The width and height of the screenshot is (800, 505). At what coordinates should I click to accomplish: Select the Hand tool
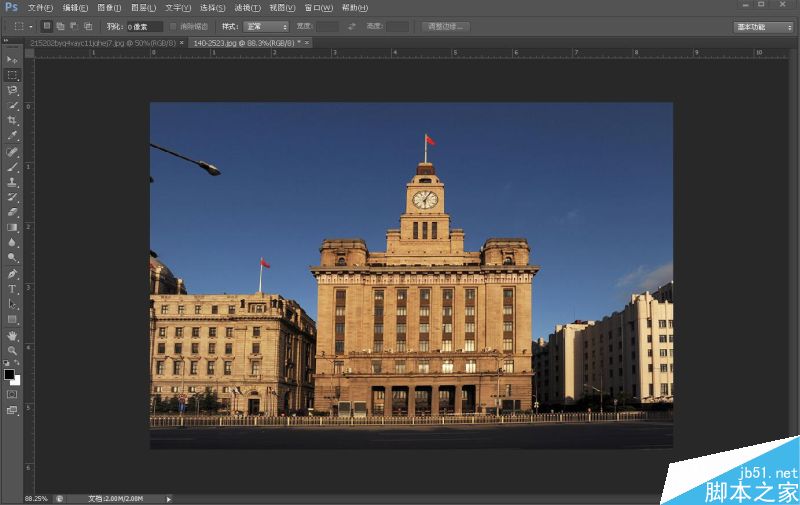(12, 336)
